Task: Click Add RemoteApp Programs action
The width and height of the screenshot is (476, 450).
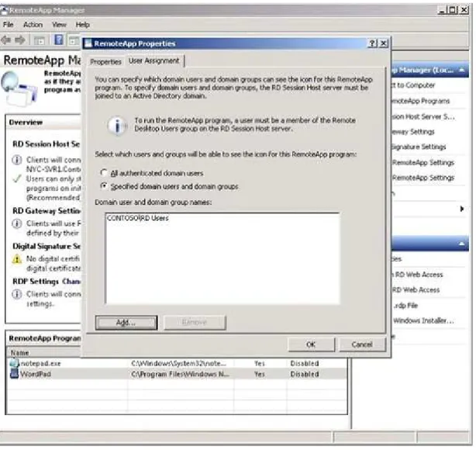Action: [421, 101]
